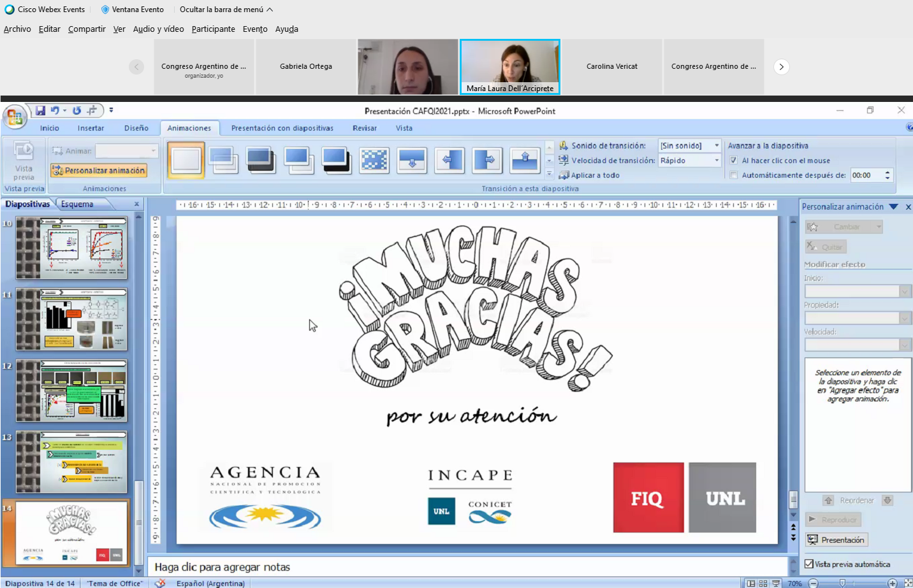Open the 'Sonido de transición' dropdown
This screenshot has height=588, width=913.
[x=717, y=146]
